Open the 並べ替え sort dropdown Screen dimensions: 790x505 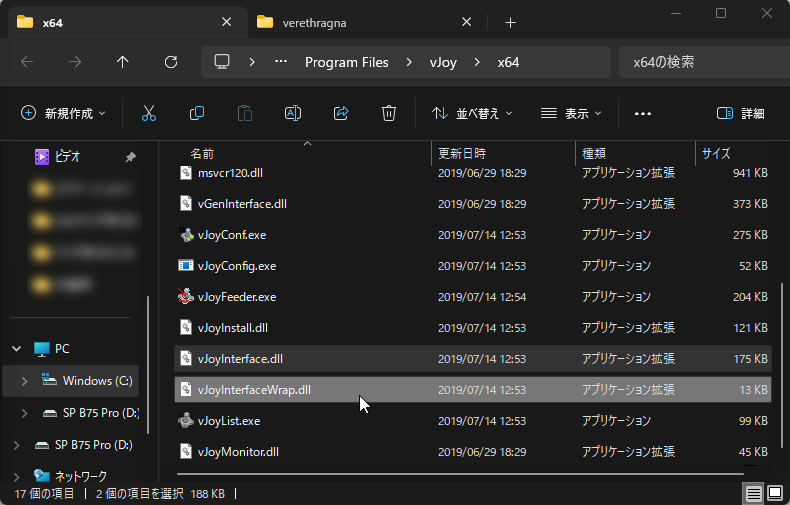[472, 113]
